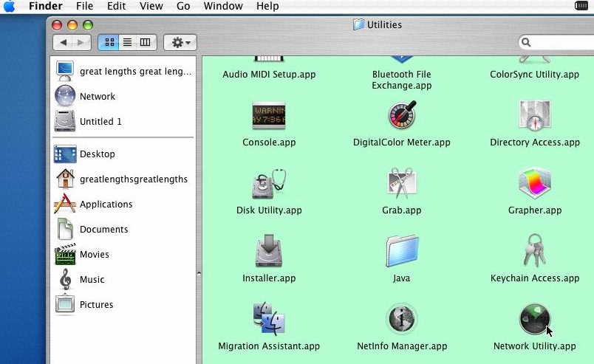Select the computer icon in sidebar
Viewport: 594px width, 364px height.
[65, 71]
